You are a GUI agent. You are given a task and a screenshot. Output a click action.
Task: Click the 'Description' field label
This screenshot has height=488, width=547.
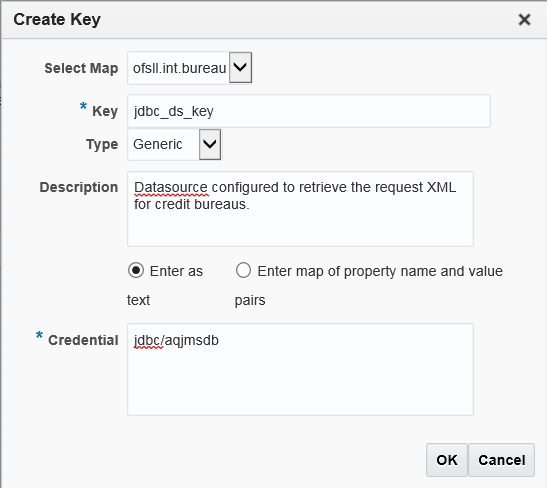[78, 187]
